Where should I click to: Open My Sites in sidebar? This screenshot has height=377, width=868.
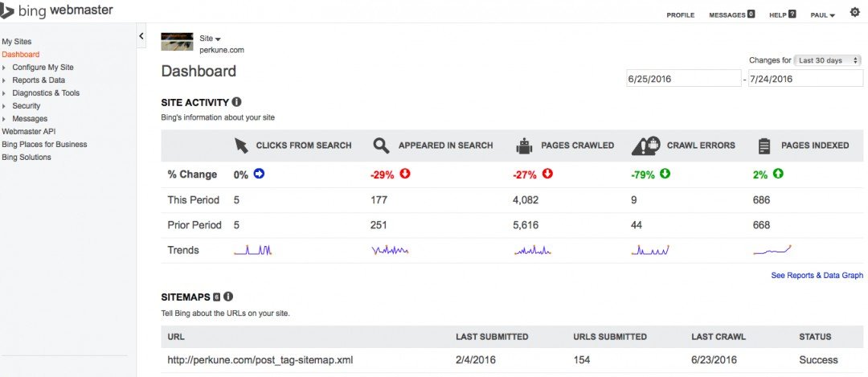pyautogui.click(x=17, y=42)
